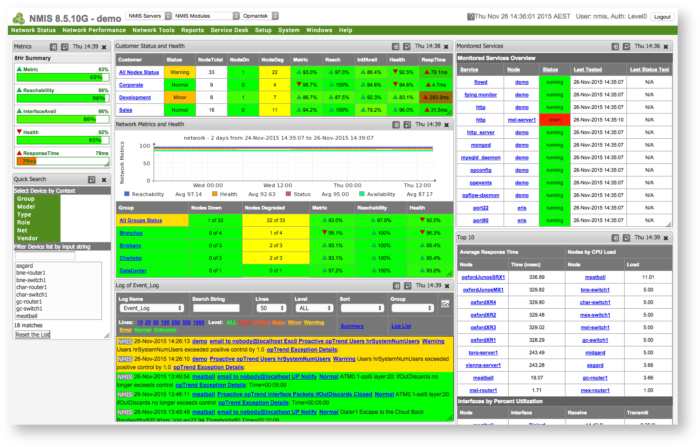
Task: Open the Group dropdown in log panel
Action: (412, 308)
